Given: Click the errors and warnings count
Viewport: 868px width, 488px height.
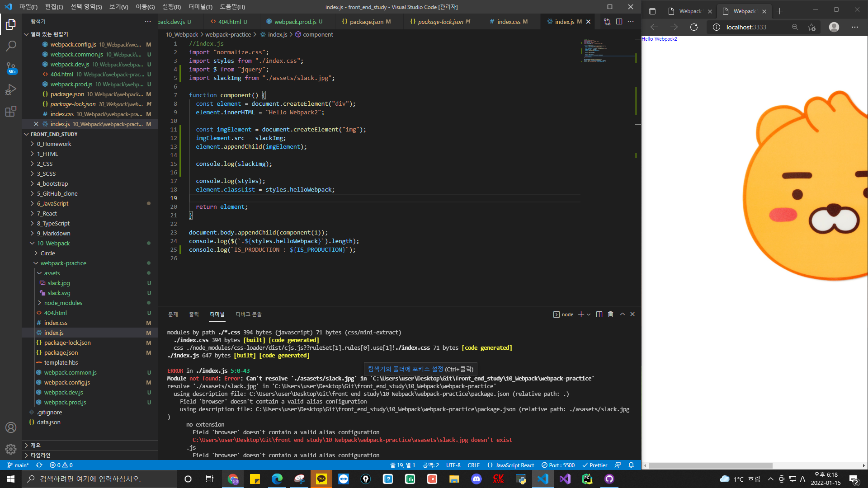Looking at the screenshot, I should click(x=61, y=465).
